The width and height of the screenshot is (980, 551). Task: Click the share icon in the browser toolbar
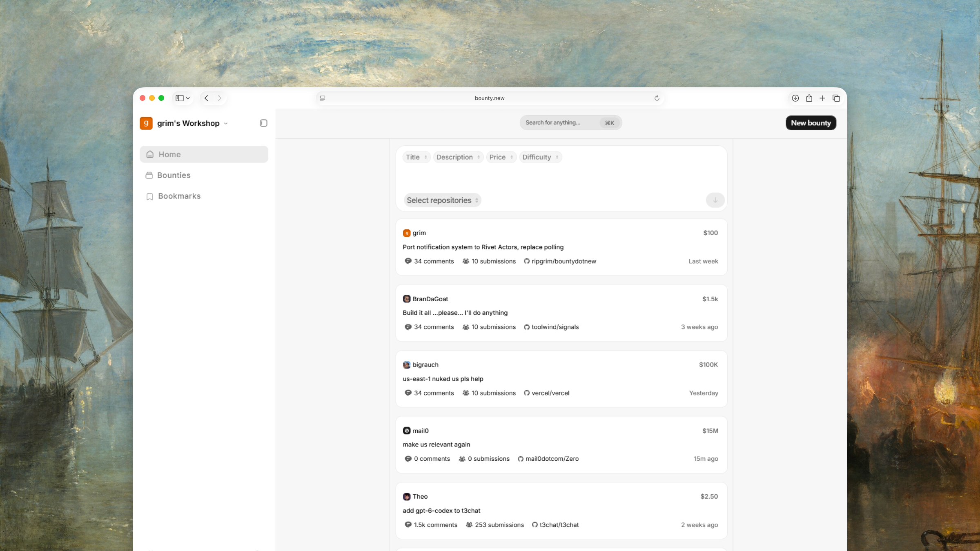click(809, 98)
